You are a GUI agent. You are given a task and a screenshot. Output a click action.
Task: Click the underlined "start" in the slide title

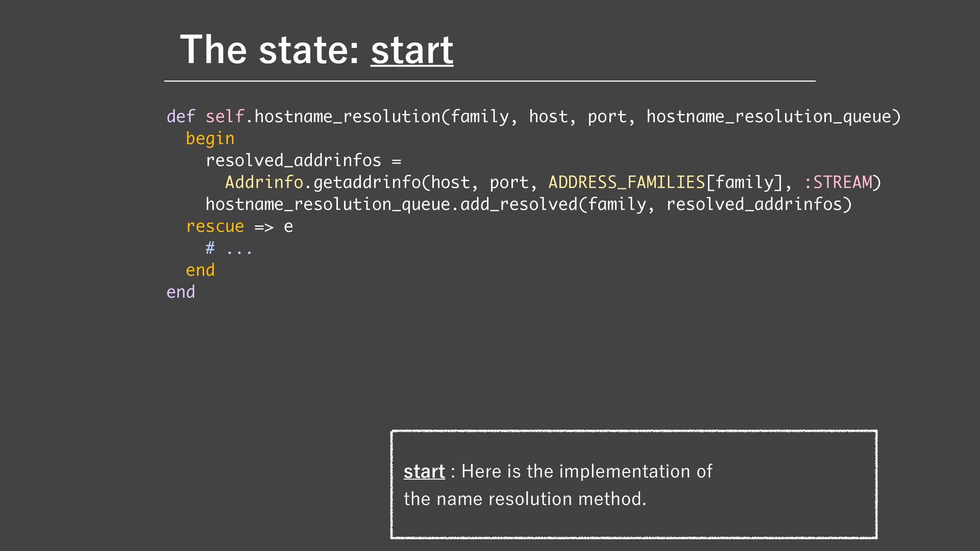tap(412, 50)
